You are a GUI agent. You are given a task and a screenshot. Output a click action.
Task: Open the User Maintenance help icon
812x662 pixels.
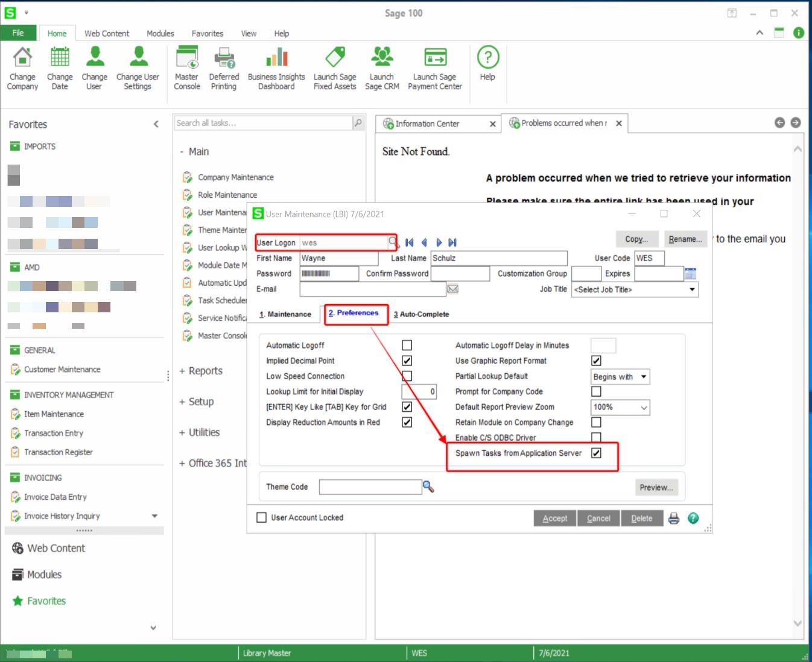(693, 519)
